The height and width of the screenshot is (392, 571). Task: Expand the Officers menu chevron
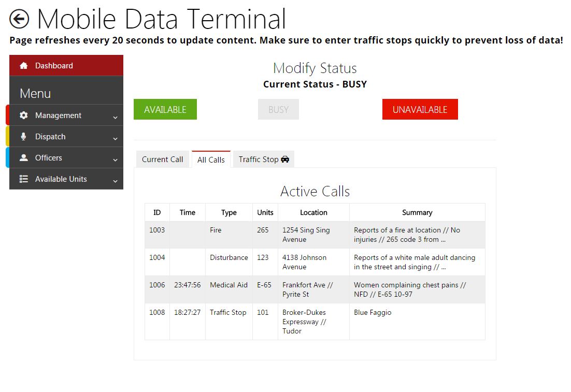115,159
